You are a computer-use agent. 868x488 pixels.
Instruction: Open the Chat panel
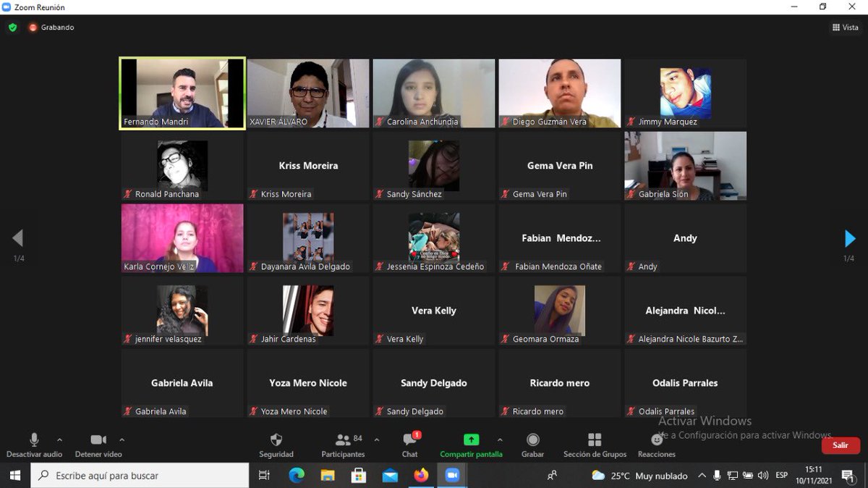coord(410,445)
